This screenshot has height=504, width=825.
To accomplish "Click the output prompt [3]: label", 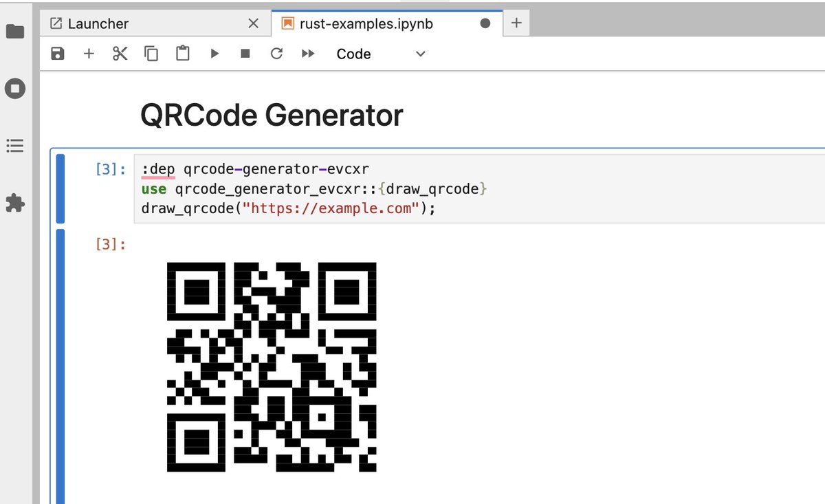I will tap(111, 243).
